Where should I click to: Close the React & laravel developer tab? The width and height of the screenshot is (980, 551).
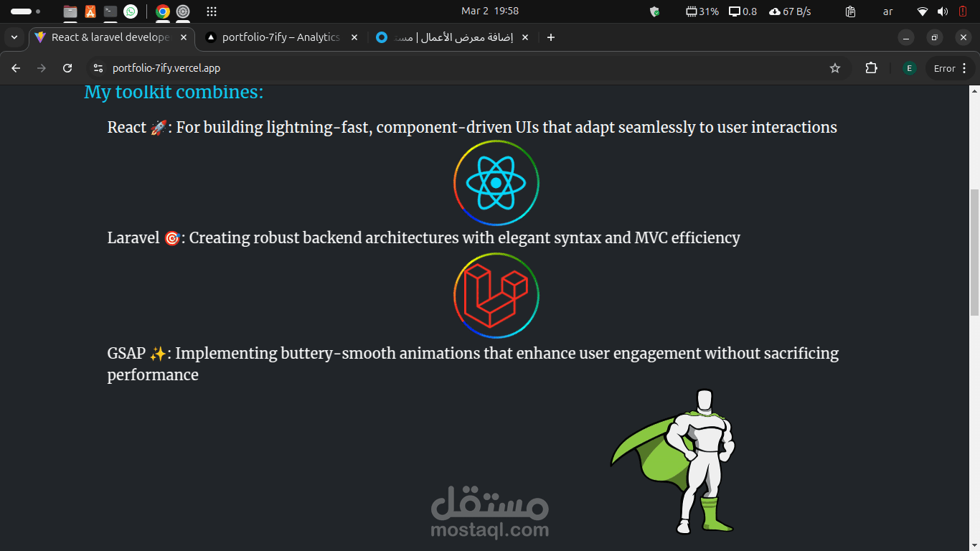click(184, 37)
